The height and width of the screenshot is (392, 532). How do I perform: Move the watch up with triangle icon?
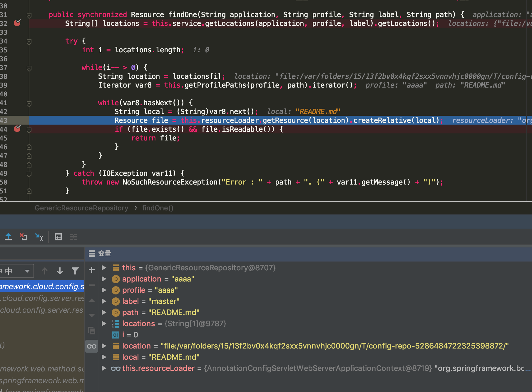(92, 301)
